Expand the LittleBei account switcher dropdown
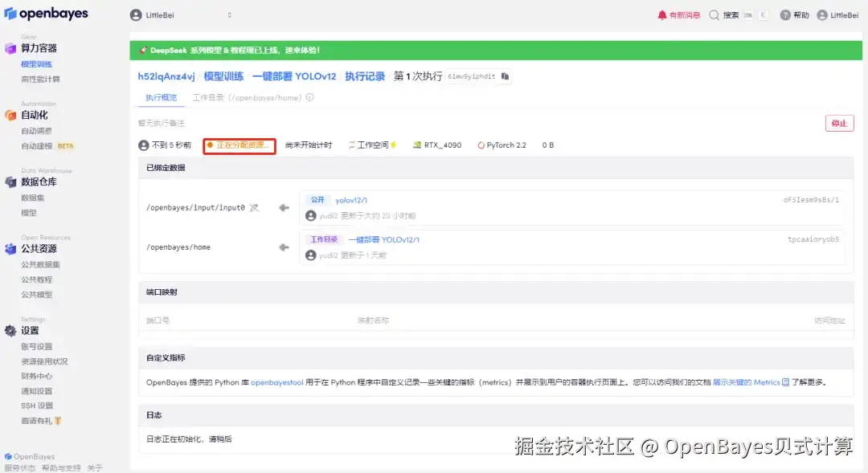 pos(182,15)
